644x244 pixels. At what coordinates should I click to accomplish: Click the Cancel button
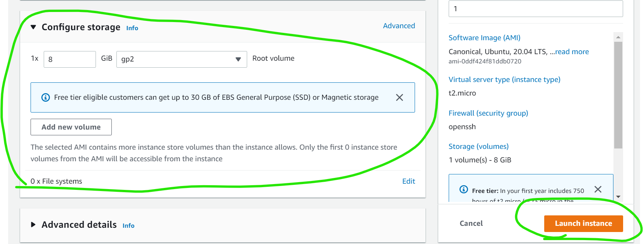click(471, 224)
